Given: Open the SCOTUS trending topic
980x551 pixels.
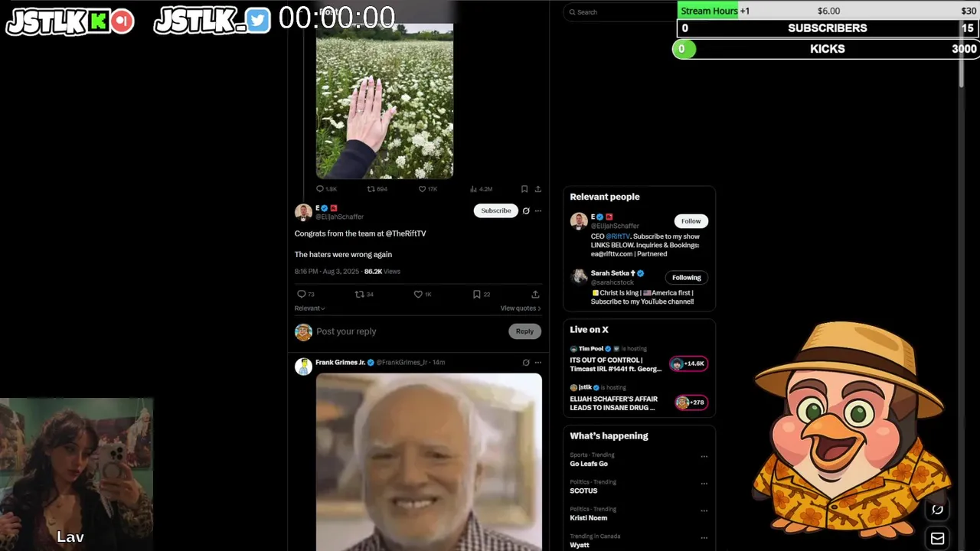Looking at the screenshot, I should point(583,491).
